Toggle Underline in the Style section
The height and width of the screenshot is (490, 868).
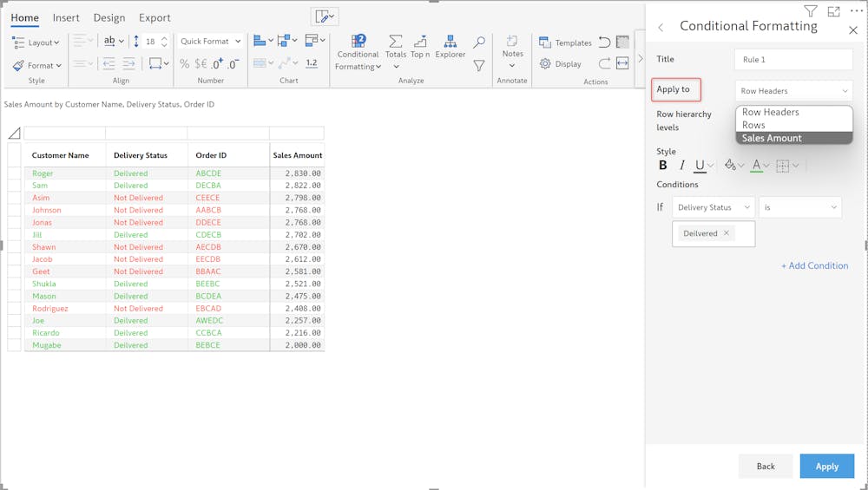(700, 165)
